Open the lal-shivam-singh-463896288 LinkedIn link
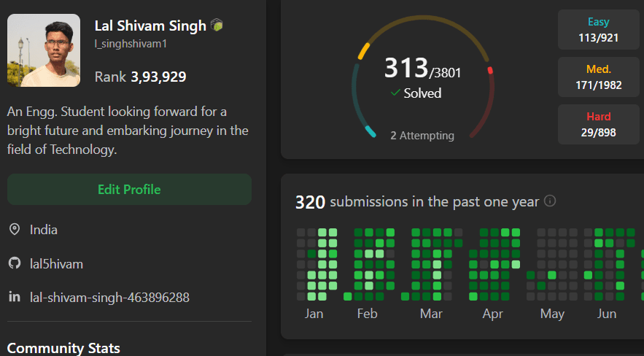The image size is (644, 356). [109, 298]
